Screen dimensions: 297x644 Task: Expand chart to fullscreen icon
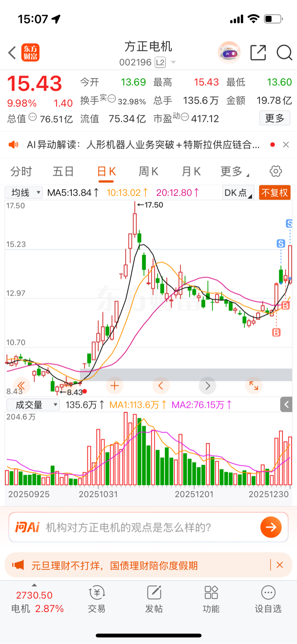pos(254,386)
